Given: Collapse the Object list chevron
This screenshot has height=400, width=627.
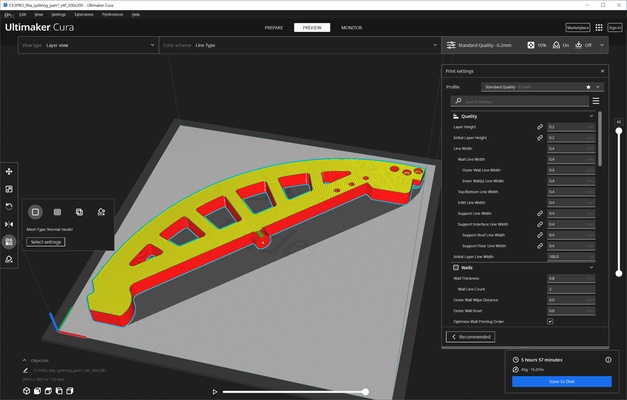Looking at the screenshot, I should click(x=24, y=360).
